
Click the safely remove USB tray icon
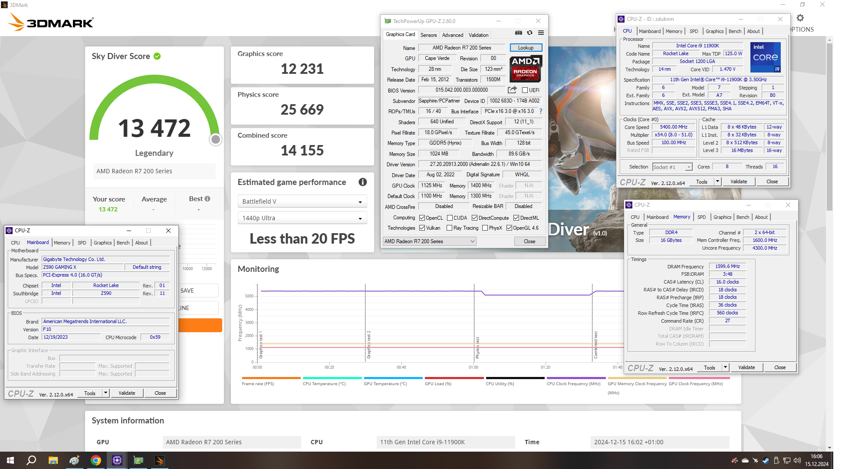tap(776, 460)
